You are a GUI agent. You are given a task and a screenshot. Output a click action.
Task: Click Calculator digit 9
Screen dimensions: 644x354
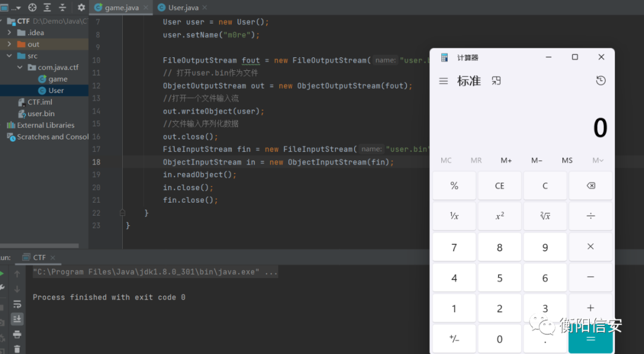click(545, 247)
